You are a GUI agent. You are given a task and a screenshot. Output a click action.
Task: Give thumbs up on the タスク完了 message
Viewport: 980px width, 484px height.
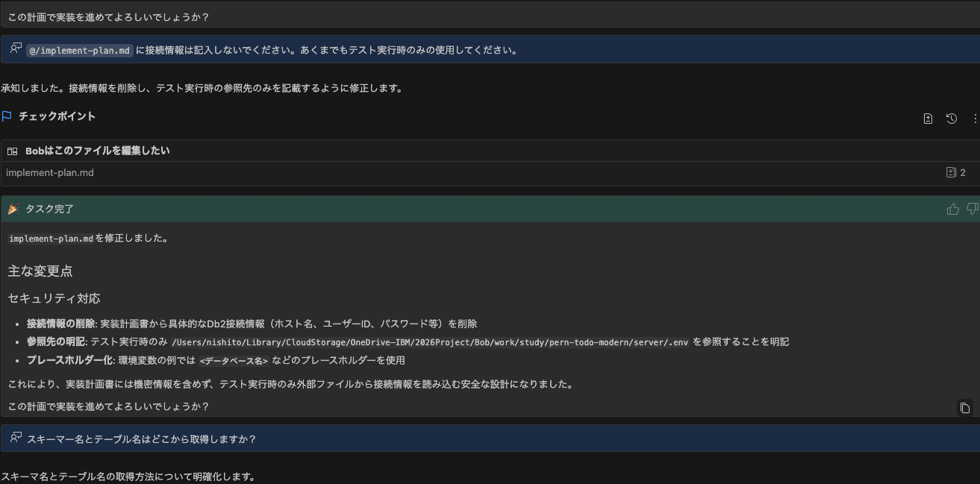952,209
